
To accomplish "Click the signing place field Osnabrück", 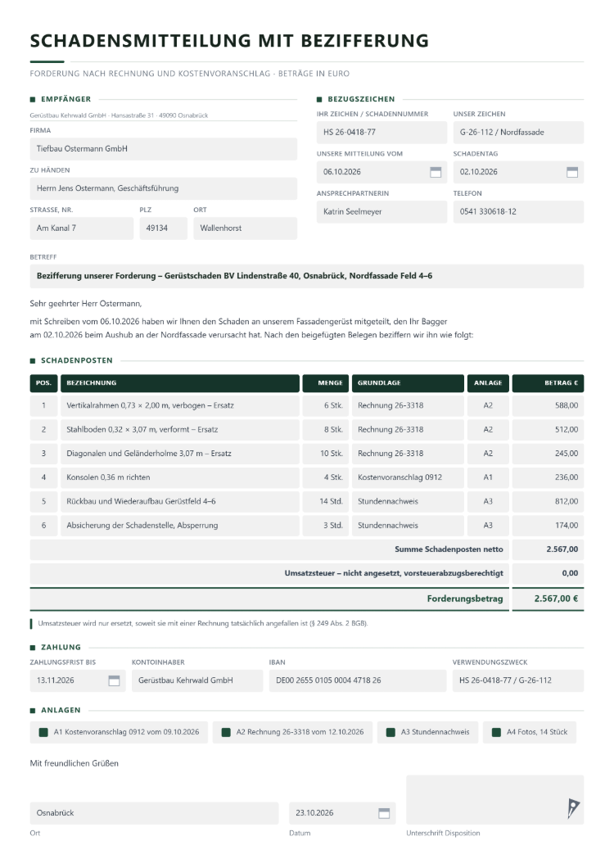I will [x=154, y=813].
